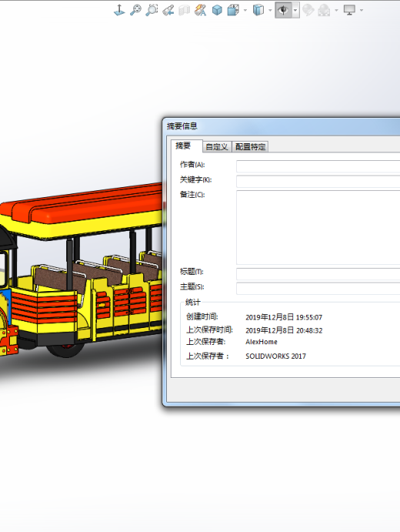Open the Hide/Show Items dropdown arrow

coord(295,10)
